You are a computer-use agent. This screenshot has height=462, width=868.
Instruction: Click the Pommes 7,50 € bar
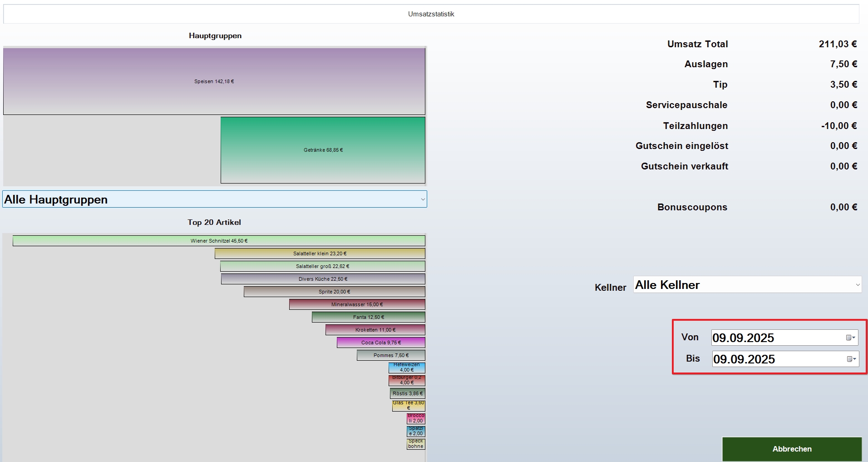[x=391, y=355]
